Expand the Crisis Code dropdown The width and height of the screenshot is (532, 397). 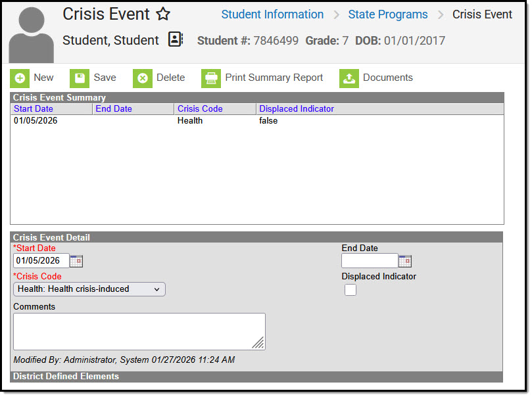(x=89, y=289)
